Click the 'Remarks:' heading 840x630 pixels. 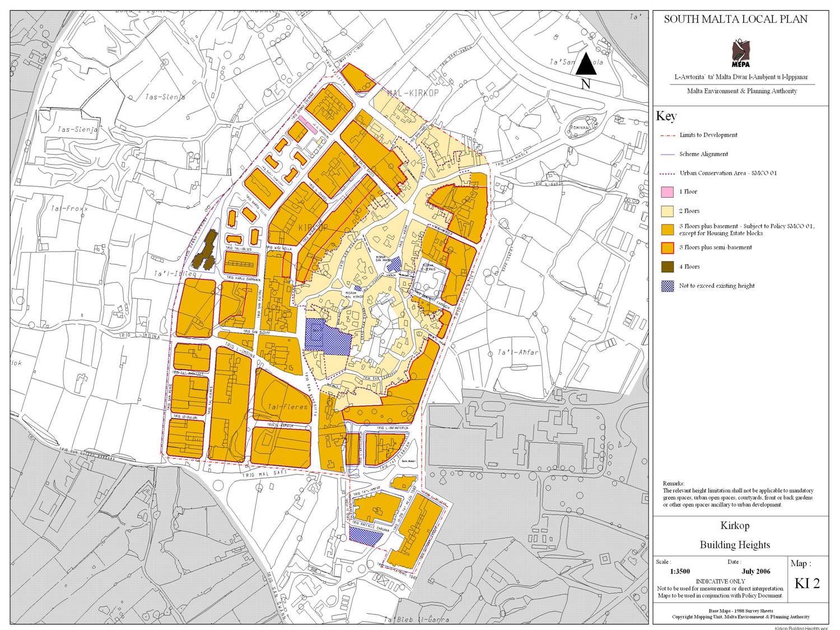tap(674, 483)
